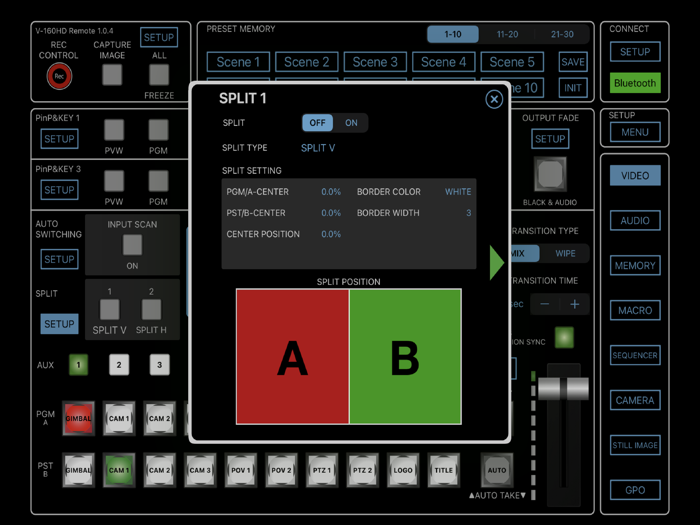Close the SPLIT 1 dialog
Image resolution: width=700 pixels, height=525 pixels.
494,99
